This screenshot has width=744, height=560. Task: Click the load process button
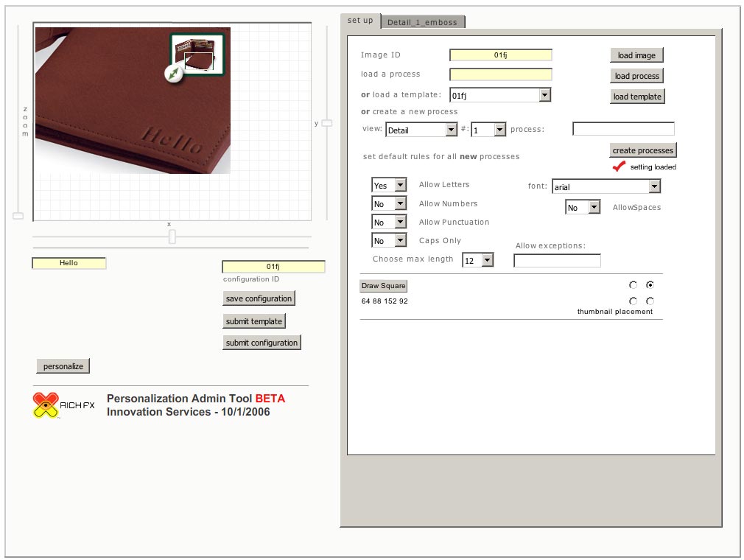click(x=636, y=76)
